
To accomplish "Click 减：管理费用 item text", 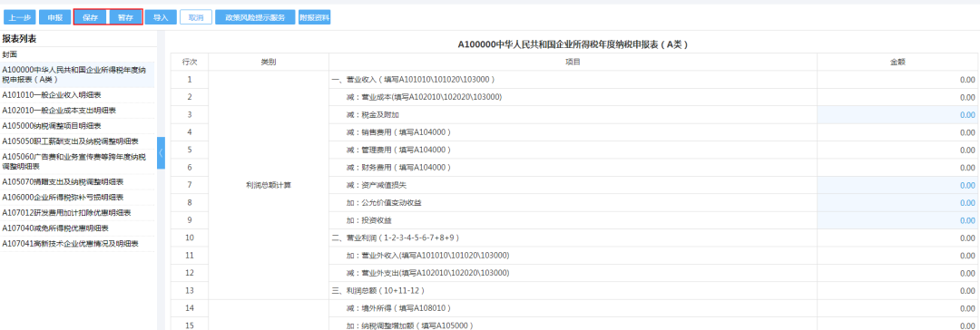I will (398, 150).
